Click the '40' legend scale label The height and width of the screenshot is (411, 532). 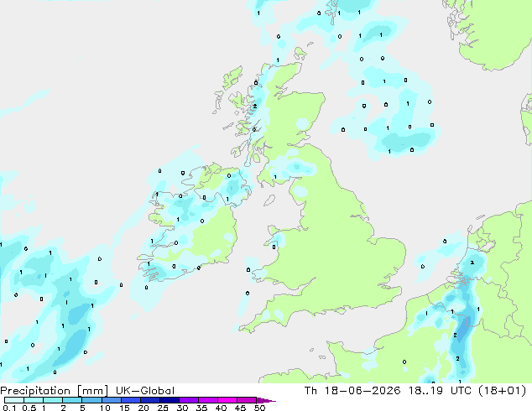coord(221,408)
